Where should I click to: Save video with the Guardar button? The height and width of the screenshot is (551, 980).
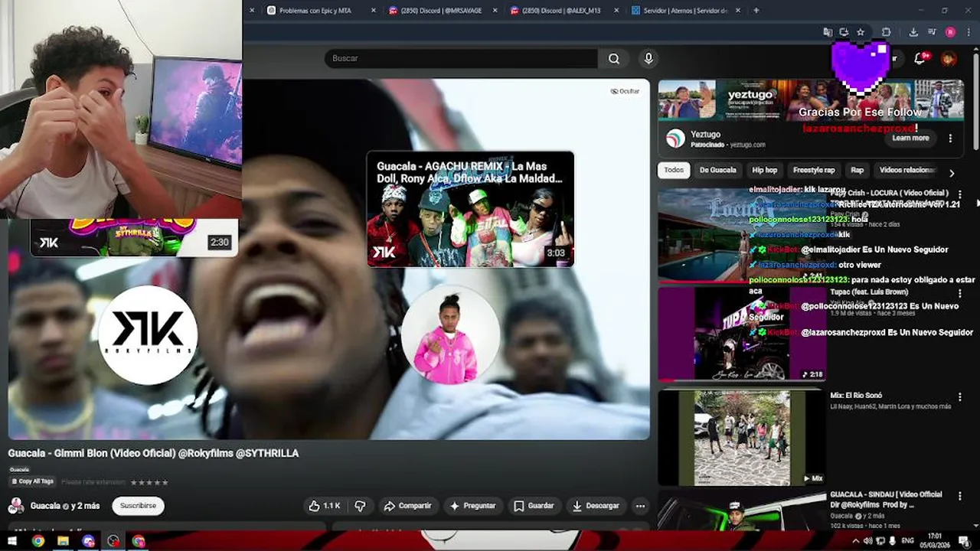tap(534, 506)
